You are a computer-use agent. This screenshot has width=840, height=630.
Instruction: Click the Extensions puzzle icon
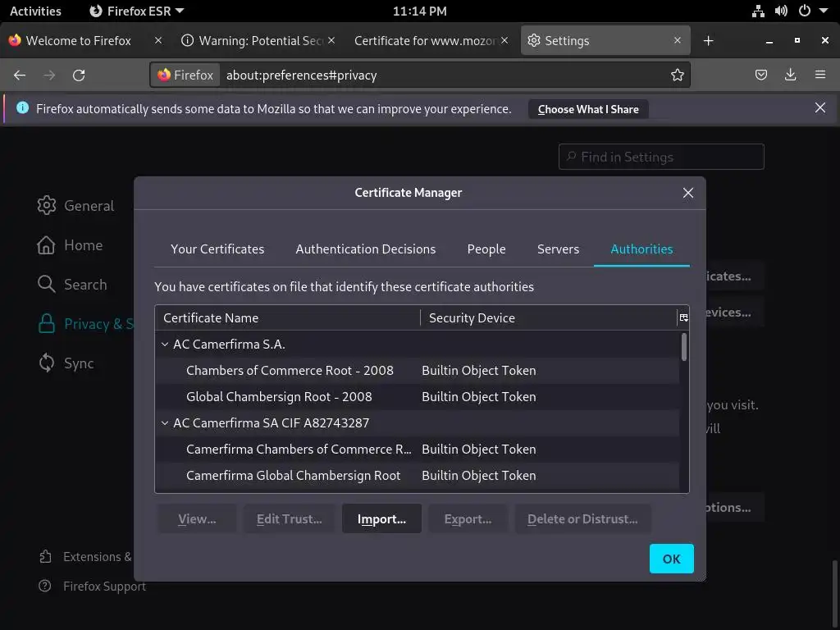click(x=46, y=557)
